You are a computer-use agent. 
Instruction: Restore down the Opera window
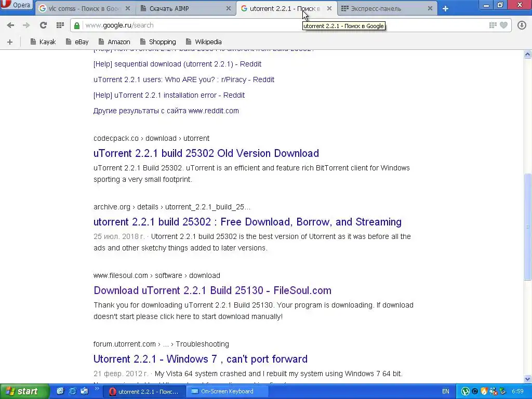[500, 5]
